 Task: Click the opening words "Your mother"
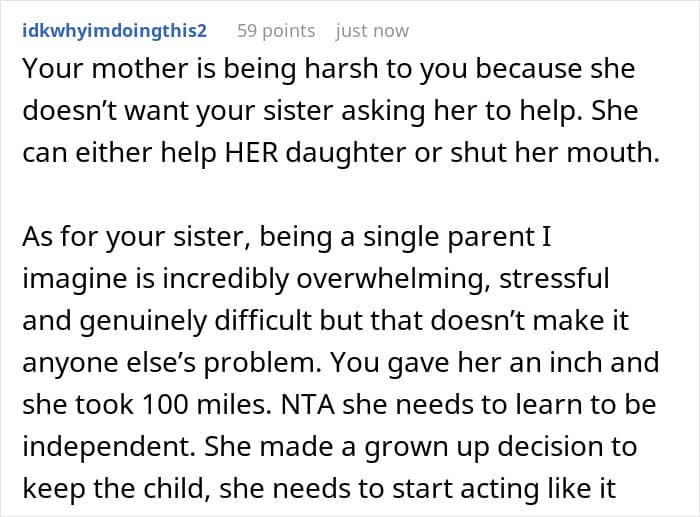[x=84, y=69]
